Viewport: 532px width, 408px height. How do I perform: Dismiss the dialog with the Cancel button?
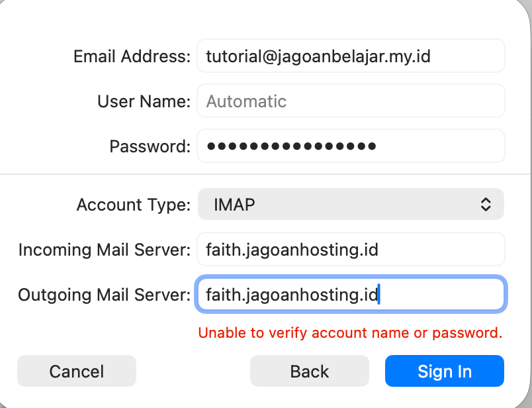(x=77, y=371)
